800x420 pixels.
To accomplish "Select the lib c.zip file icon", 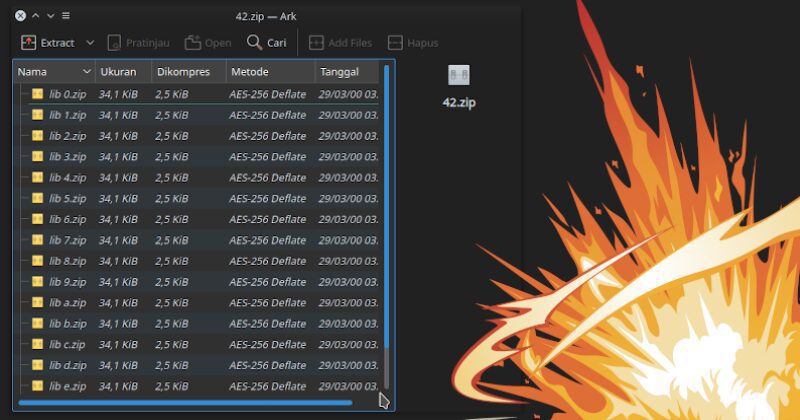I will click(x=37, y=344).
